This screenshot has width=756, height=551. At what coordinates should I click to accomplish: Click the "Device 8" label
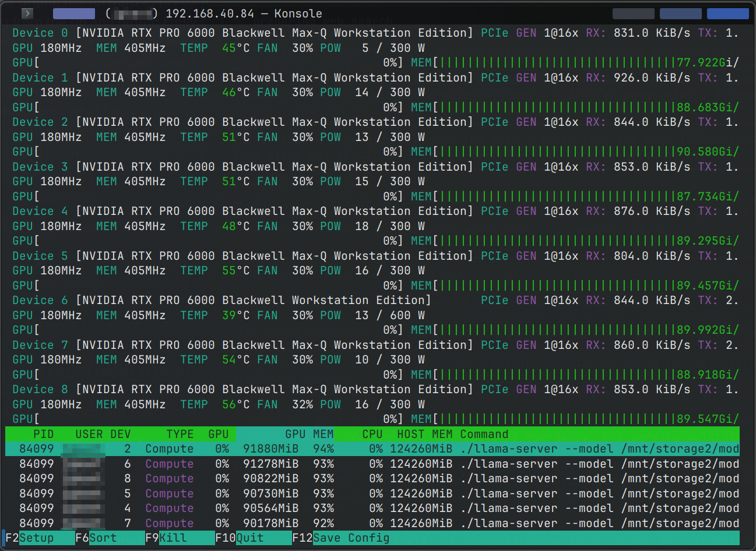[x=40, y=390]
